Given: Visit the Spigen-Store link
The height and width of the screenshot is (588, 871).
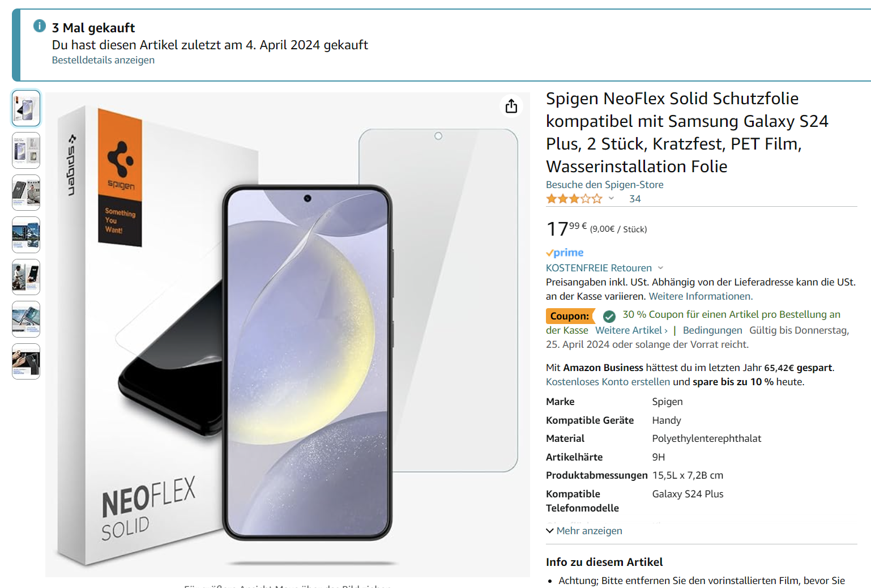Looking at the screenshot, I should pos(604,185).
